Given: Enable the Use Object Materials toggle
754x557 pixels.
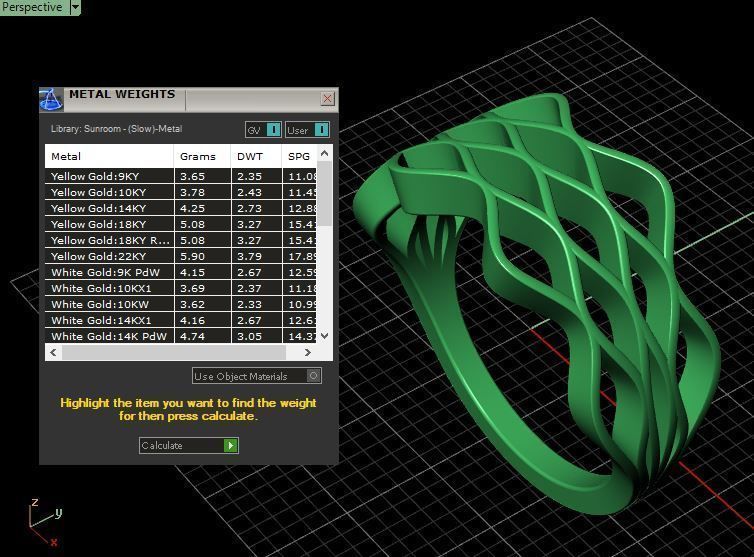Looking at the screenshot, I should pyautogui.click(x=314, y=376).
